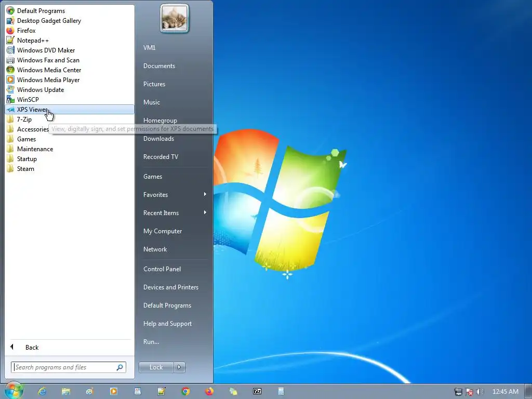Expand the Maintenance folder
This screenshot has width=532, height=399.
pyautogui.click(x=70, y=149)
